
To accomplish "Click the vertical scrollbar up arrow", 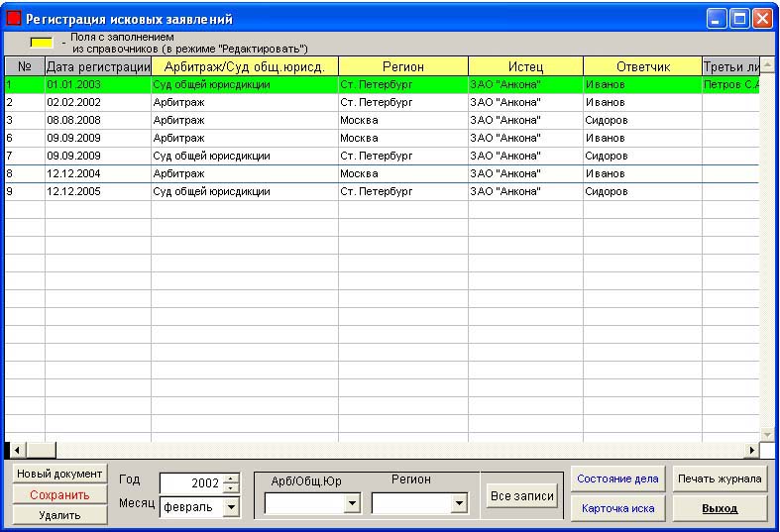I will click(x=767, y=64).
